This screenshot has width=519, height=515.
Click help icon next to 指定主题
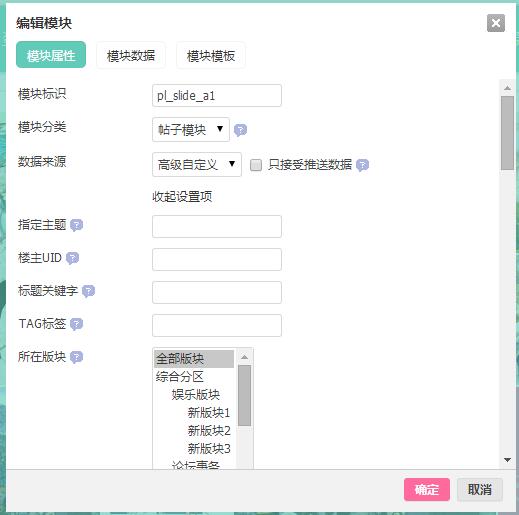(76, 225)
